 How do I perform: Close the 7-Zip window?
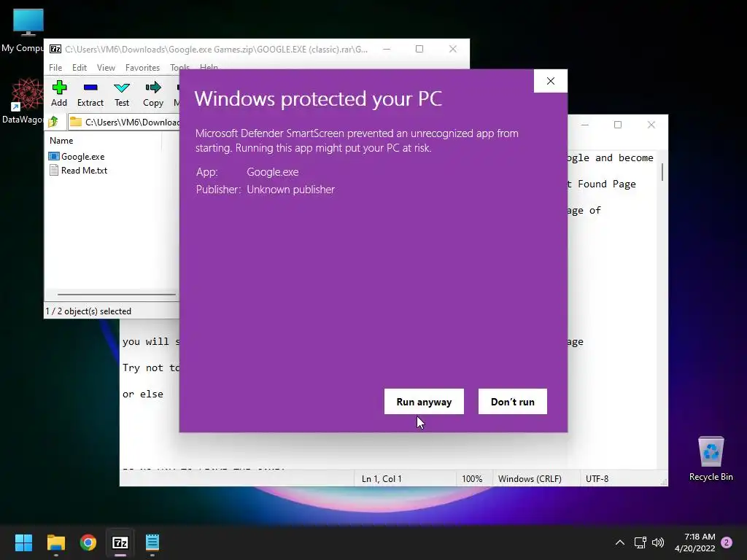452,49
